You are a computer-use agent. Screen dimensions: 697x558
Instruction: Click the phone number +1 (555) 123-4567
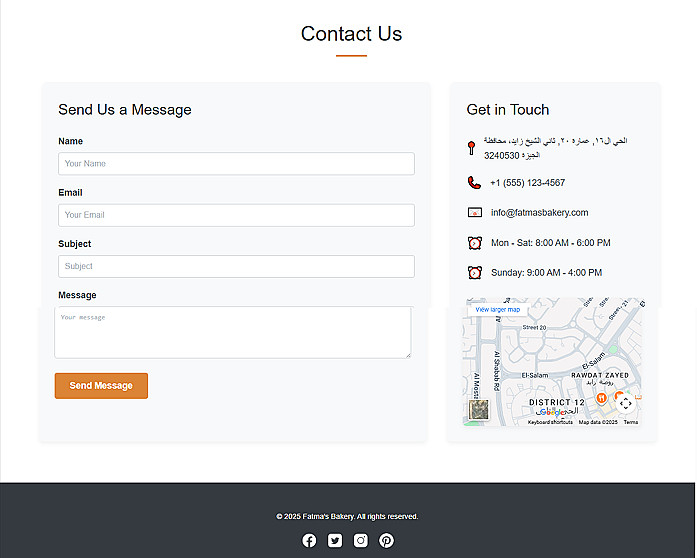[527, 183]
